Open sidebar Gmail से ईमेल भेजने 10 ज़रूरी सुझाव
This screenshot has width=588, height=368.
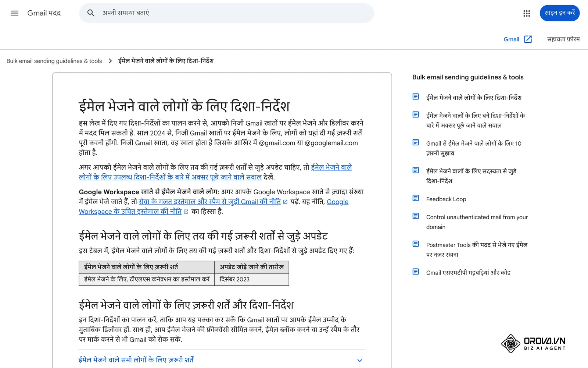point(474,148)
